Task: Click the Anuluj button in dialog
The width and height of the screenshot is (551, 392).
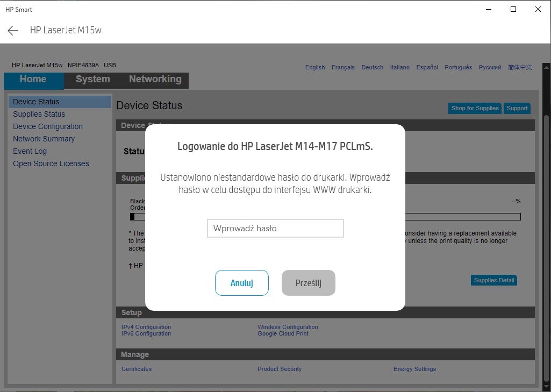Action: coord(242,283)
